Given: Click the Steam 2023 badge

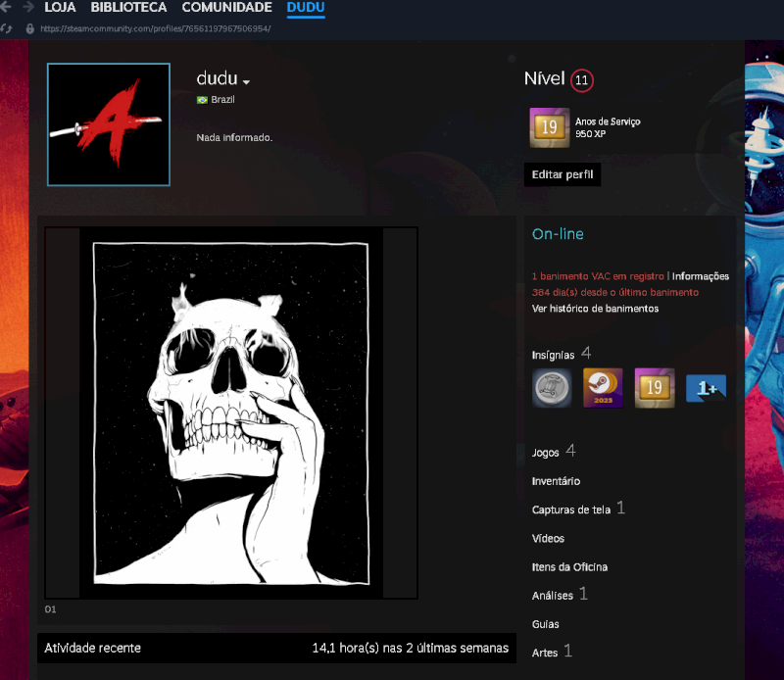Looking at the screenshot, I should (603, 388).
